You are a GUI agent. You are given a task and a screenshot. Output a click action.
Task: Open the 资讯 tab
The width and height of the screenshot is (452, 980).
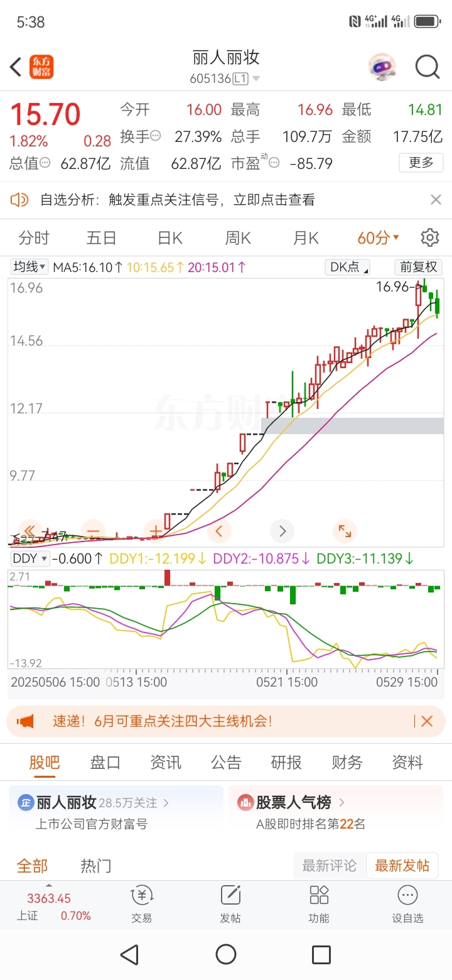click(166, 763)
